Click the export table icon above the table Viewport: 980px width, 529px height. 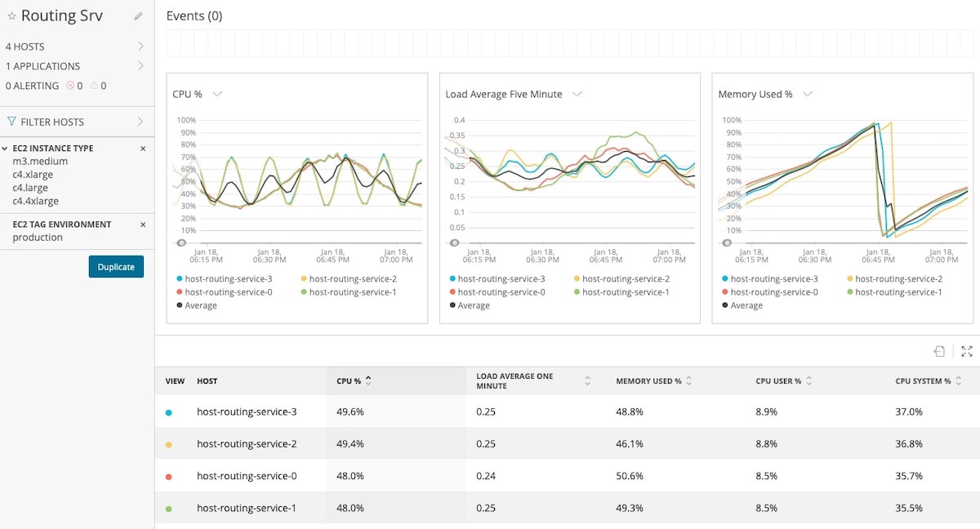940,351
